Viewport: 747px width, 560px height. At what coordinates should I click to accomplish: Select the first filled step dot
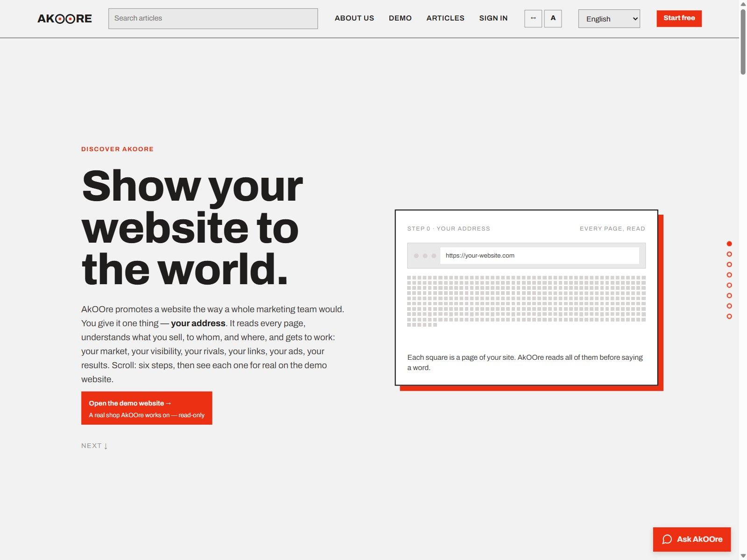[729, 244]
